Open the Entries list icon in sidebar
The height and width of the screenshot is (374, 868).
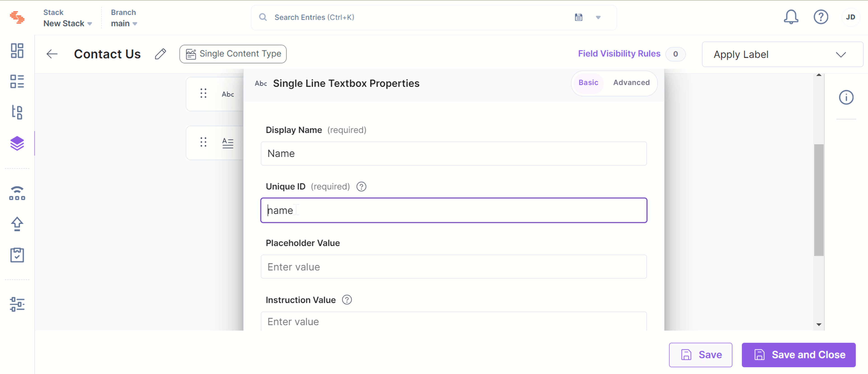17,82
